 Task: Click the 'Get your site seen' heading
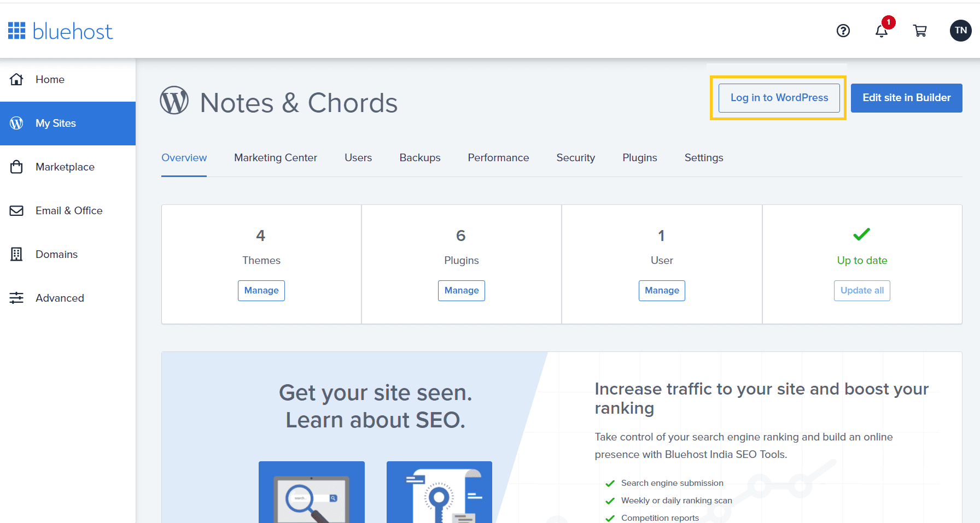(375, 406)
